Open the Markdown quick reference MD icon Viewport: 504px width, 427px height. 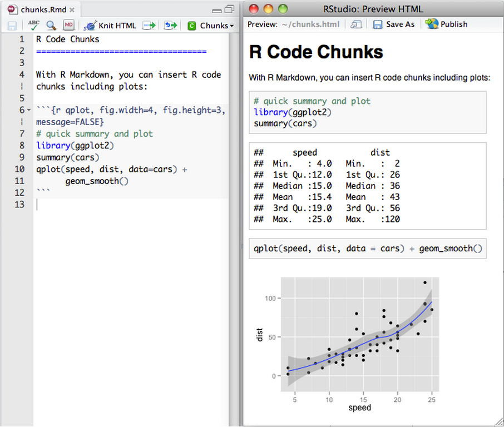tap(68, 25)
